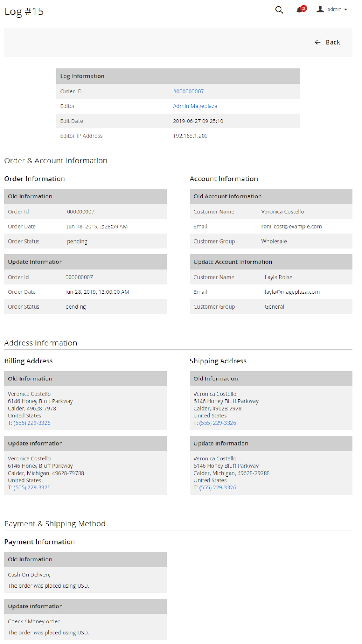This screenshot has height=644, width=362.
Task: Click the Old Account Information header
Action: [x=228, y=196]
